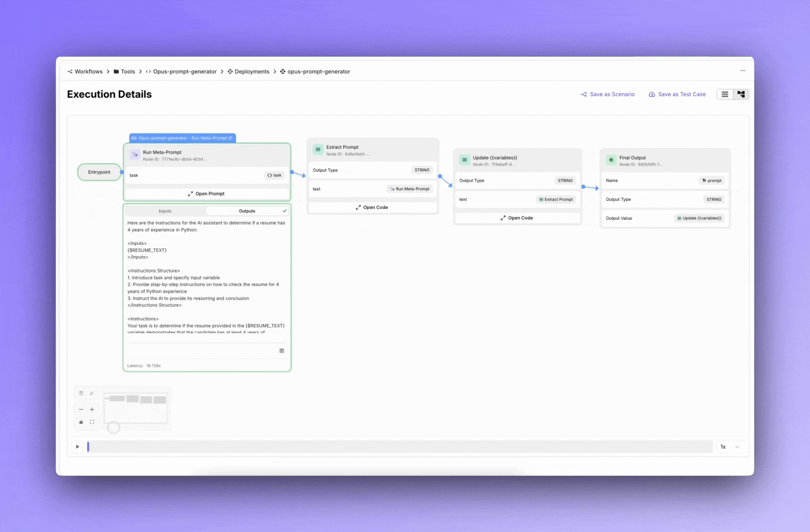The image size is (810, 532).
Task: Select the Entrypoint node
Action: pyautogui.click(x=99, y=172)
